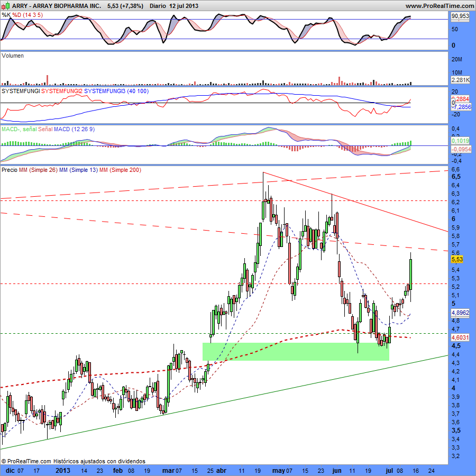Click the 20M label on the volume axis
This screenshot has width=476, height=476.
457,59
